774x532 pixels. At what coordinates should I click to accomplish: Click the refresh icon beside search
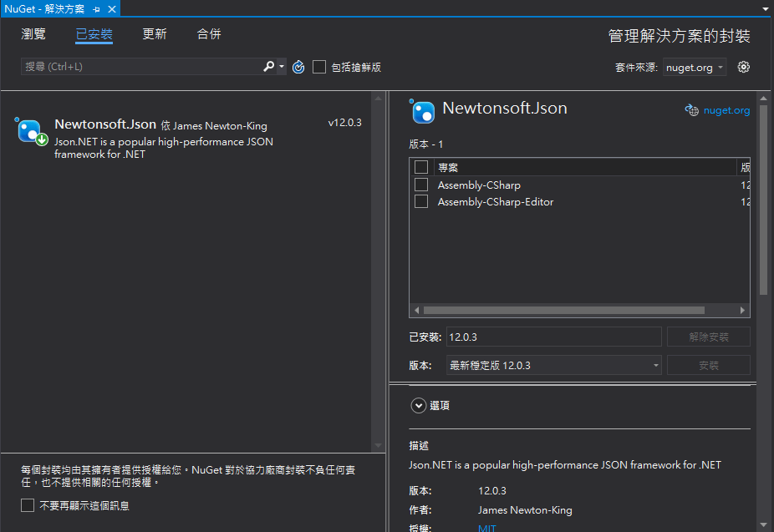point(298,67)
